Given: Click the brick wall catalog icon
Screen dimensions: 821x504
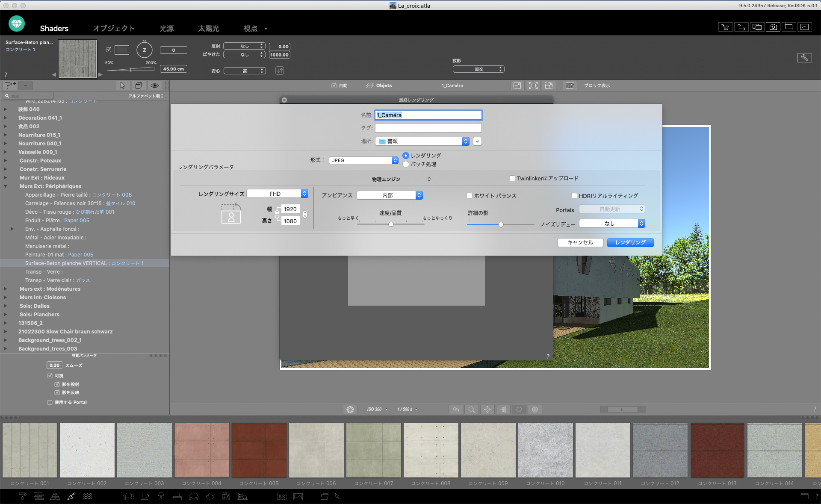Looking at the screenshot, I should coord(39,496).
